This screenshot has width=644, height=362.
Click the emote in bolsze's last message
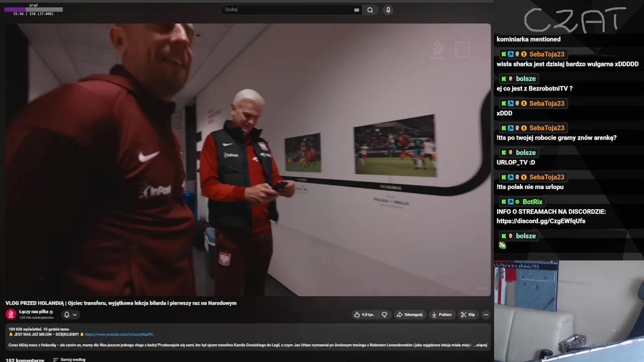point(502,245)
